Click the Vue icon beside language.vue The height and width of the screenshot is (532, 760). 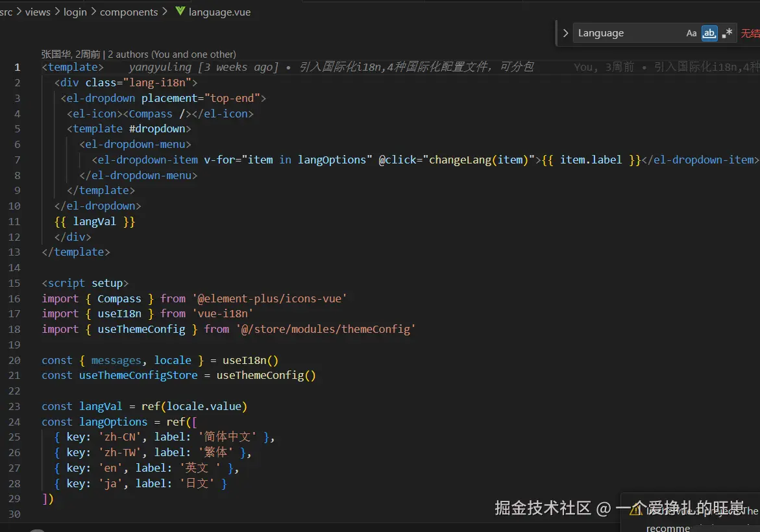click(x=180, y=11)
